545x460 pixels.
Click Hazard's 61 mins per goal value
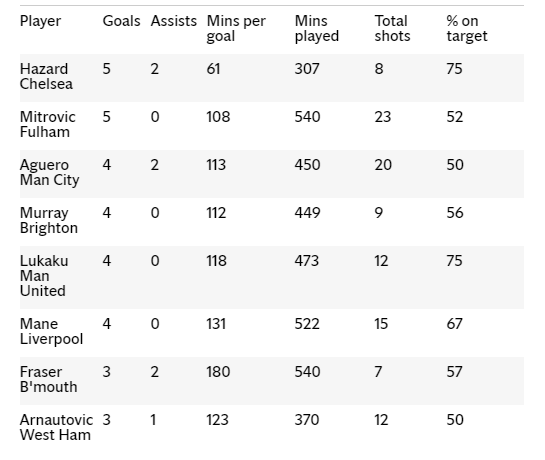[x=213, y=69]
